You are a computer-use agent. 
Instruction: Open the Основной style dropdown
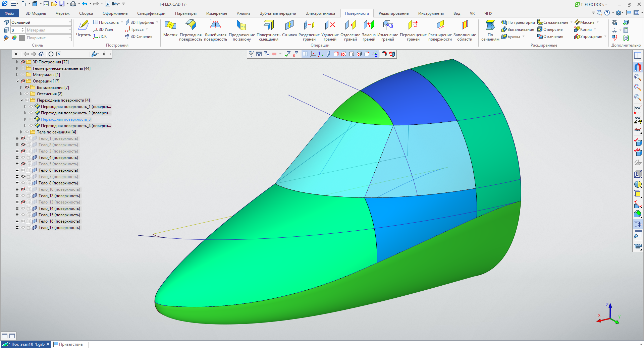(70, 22)
